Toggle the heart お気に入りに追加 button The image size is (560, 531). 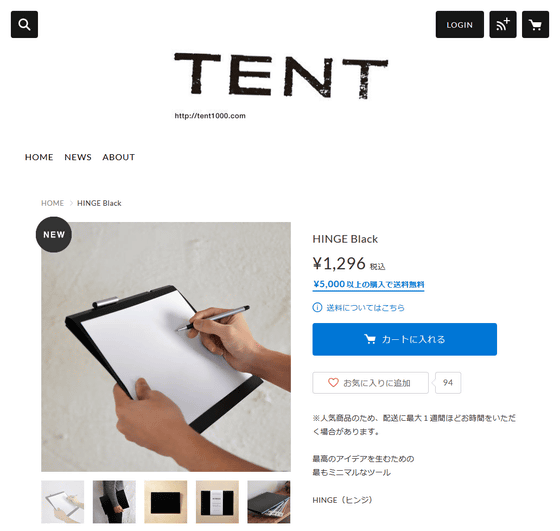[370, 383]
